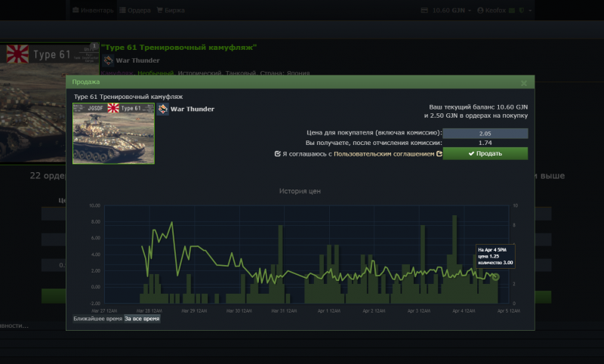Click the Необычный tag on background page
Screen dimensions: 604x364
pos(156,72)
